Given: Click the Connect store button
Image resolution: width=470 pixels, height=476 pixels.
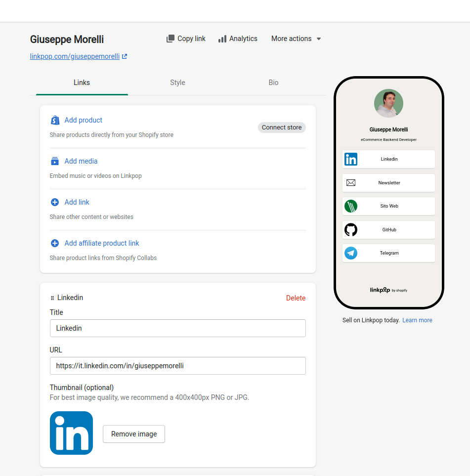Looking at the screenshot, I should pos(282,128).
